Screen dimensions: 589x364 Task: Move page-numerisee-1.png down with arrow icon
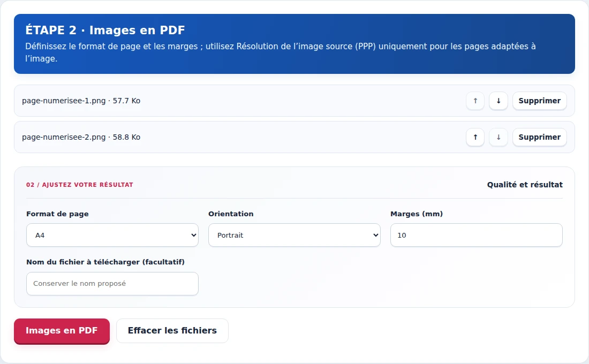tap(499, 101)
